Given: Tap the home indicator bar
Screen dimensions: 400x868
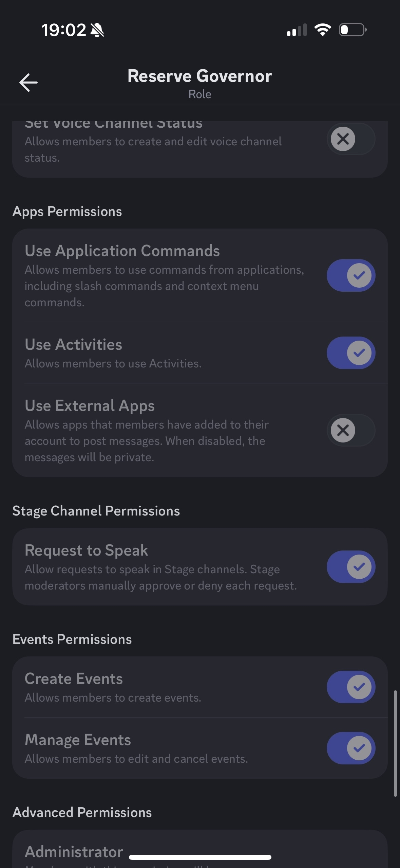Looking at the screenshot, I should [x=200, y=857].
